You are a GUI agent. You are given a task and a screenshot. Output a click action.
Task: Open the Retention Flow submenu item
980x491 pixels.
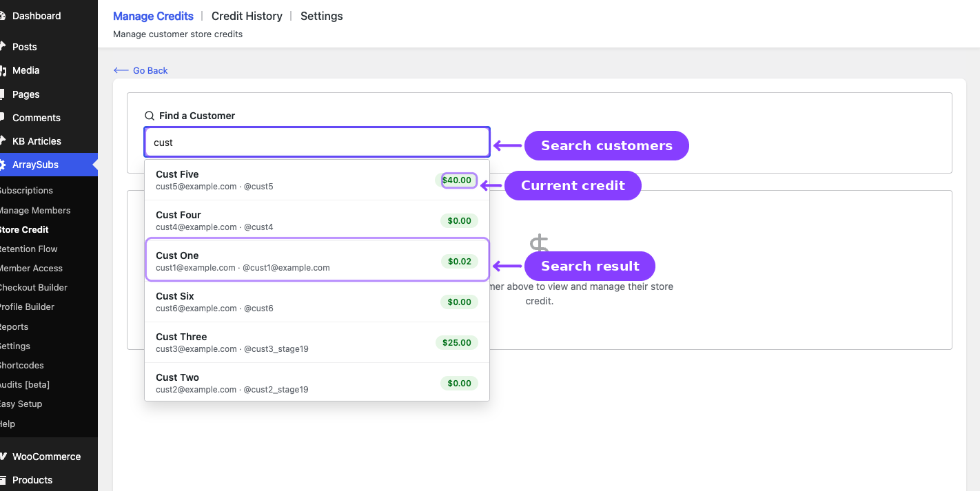coord(28,249)
